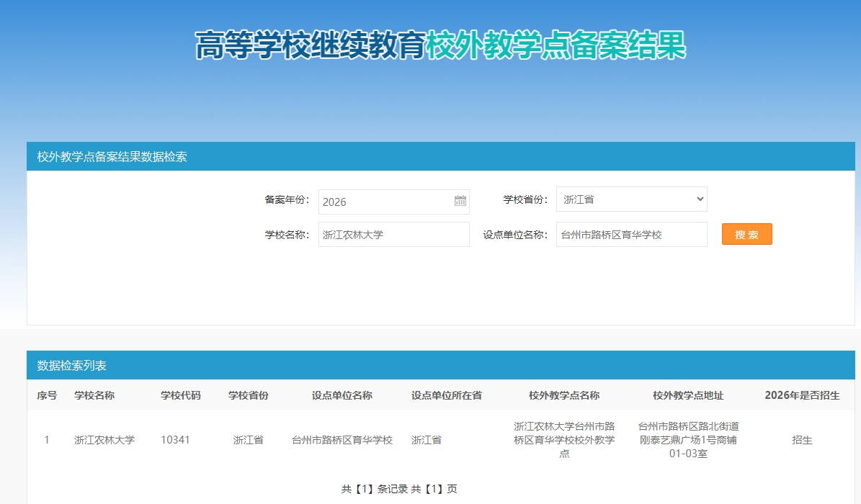Click the row number 1 cell
The width and height of the screenshot is (861, 504).
pos(47,440)
